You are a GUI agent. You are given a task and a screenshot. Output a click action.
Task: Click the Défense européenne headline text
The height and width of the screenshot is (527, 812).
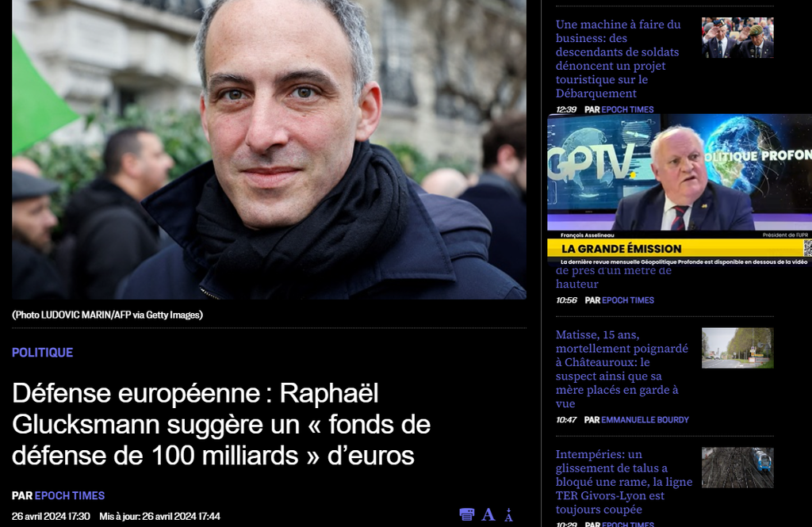point(221,424)
